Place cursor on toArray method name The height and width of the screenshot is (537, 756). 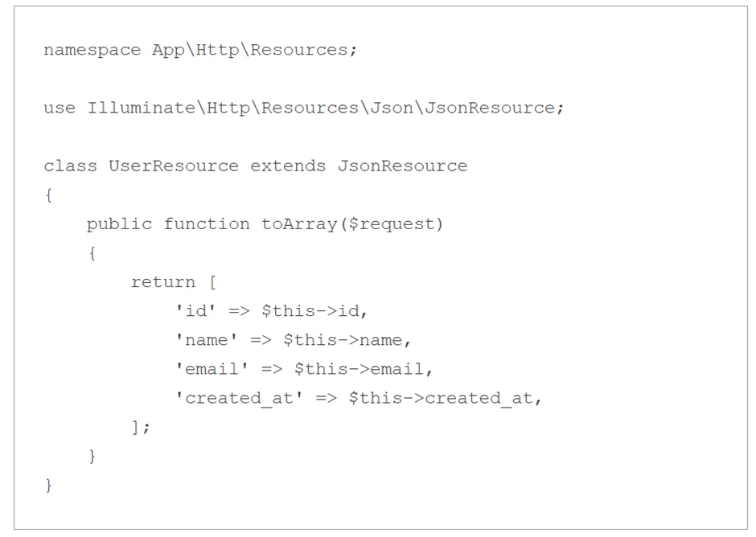tap(299, 224)
